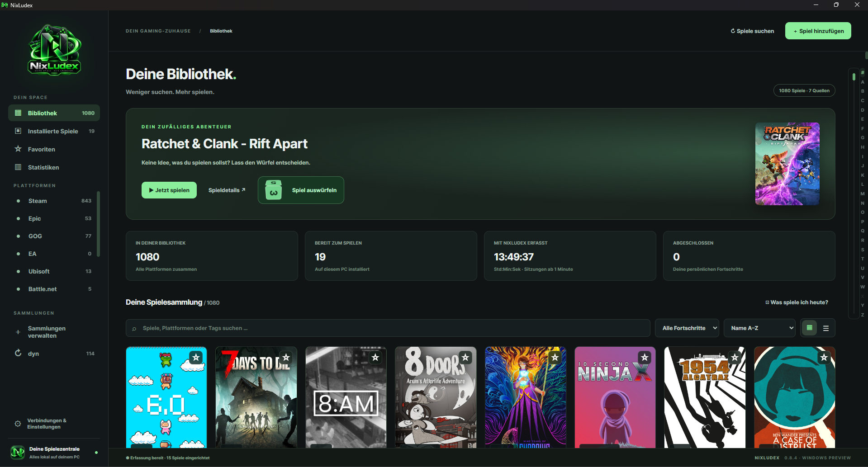Click the 1080 Spiele · 7 Quellen badge
Screen dimensions: 868x467
click(x=804, y=90)
